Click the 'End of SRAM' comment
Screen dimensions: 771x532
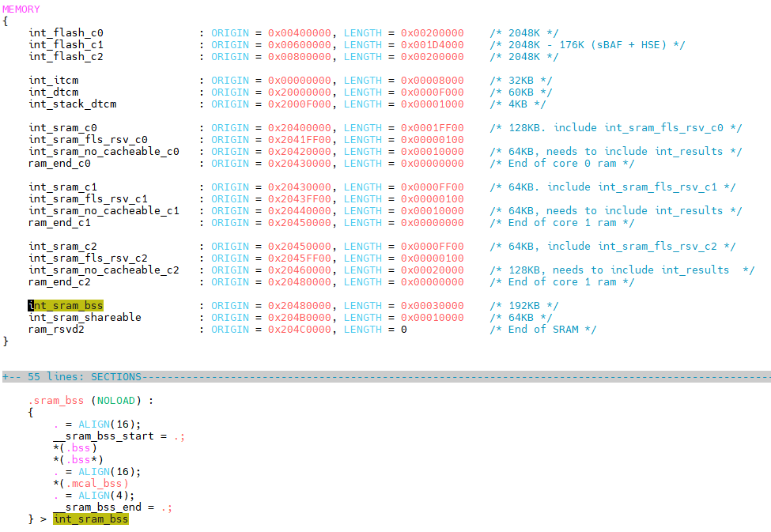click(x=543, y=329)
